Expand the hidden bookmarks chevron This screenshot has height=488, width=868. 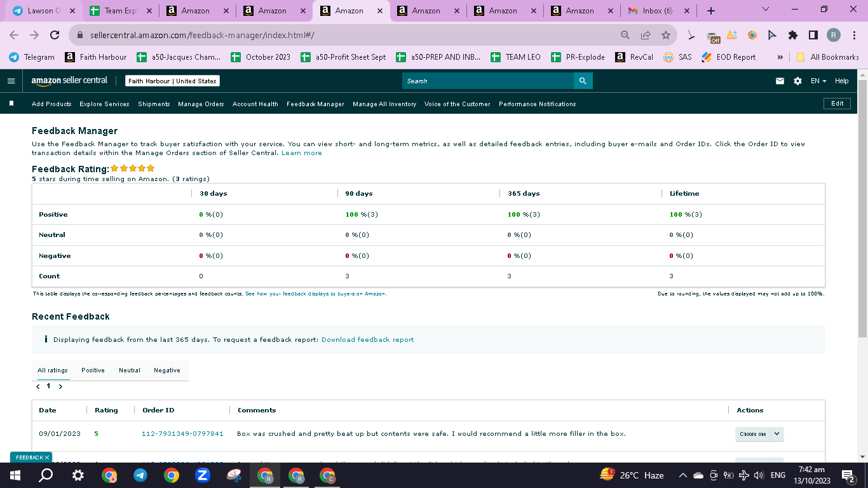(780, 57)
